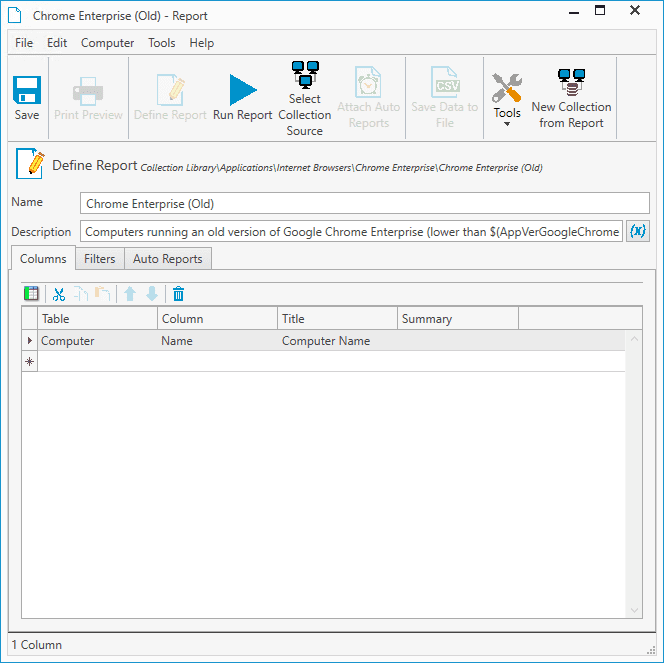Click the document icon in the title bar

point(15,15)
